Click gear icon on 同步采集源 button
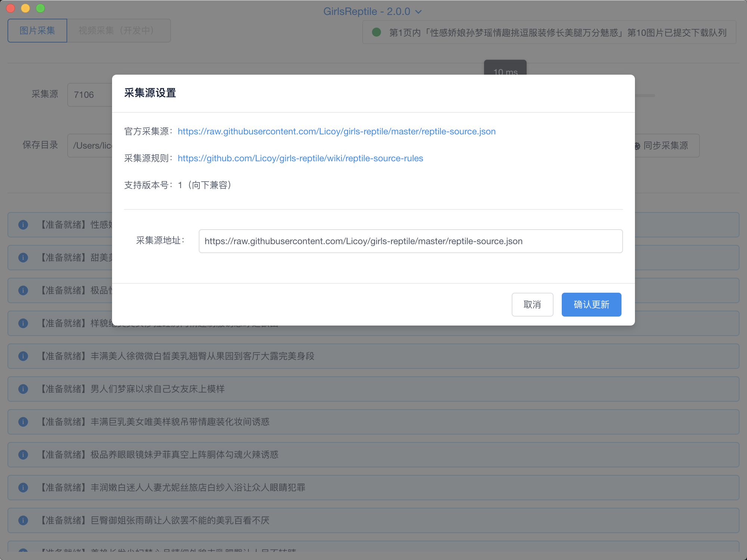Viewport: 747px width, 560px height. [x=637, y=146]
